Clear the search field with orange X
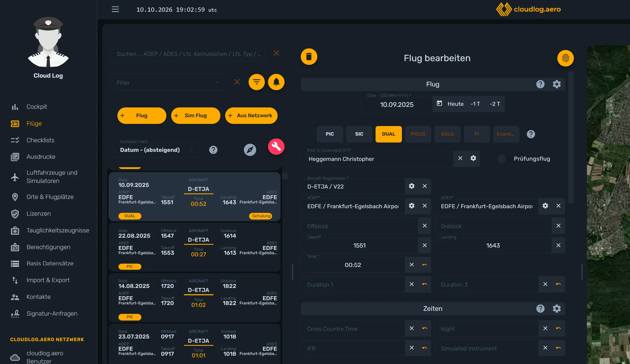 (276, 53)
